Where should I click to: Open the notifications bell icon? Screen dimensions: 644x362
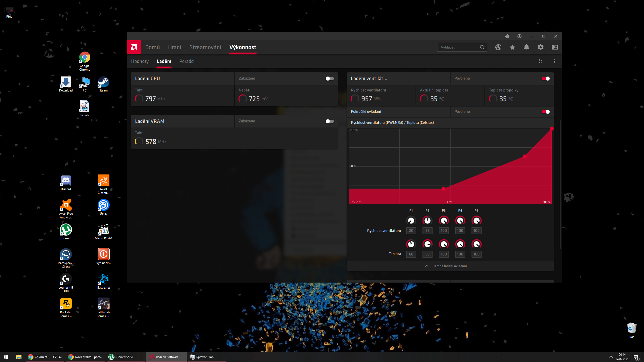(526, 47)
